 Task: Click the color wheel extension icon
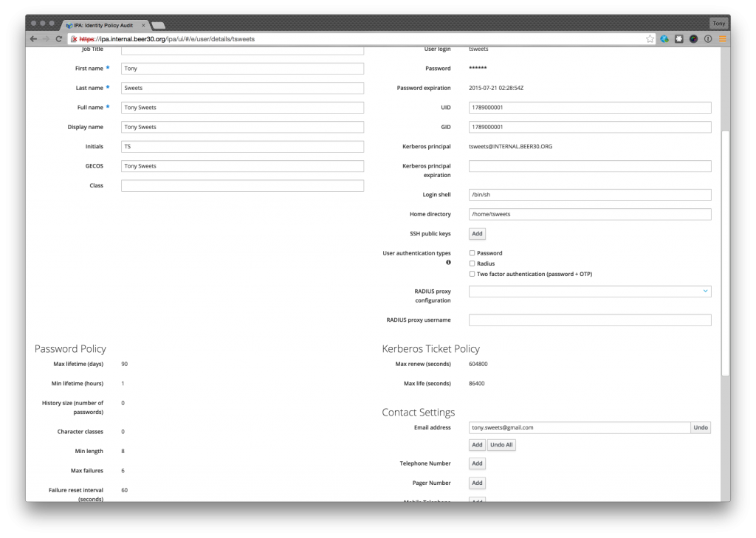[x=693, y=38]
